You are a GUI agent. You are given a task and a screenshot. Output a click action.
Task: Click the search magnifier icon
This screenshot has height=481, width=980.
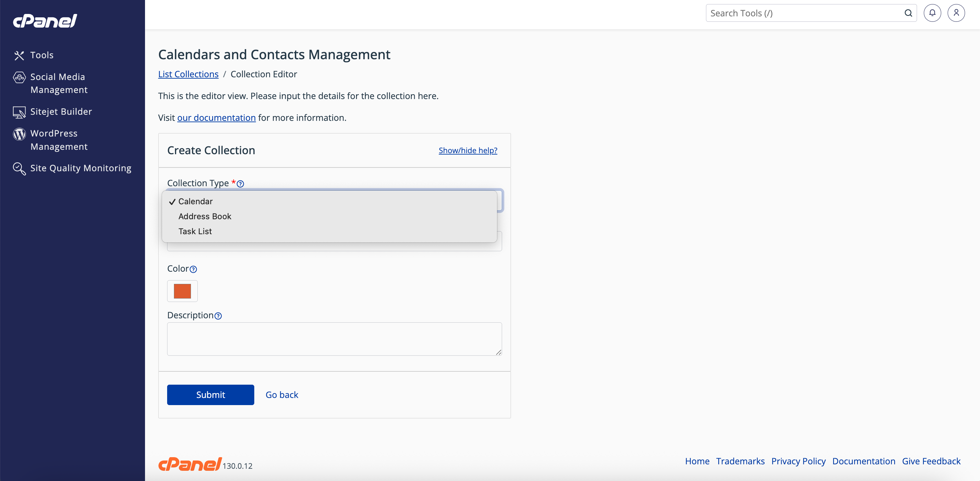[908, 13]
